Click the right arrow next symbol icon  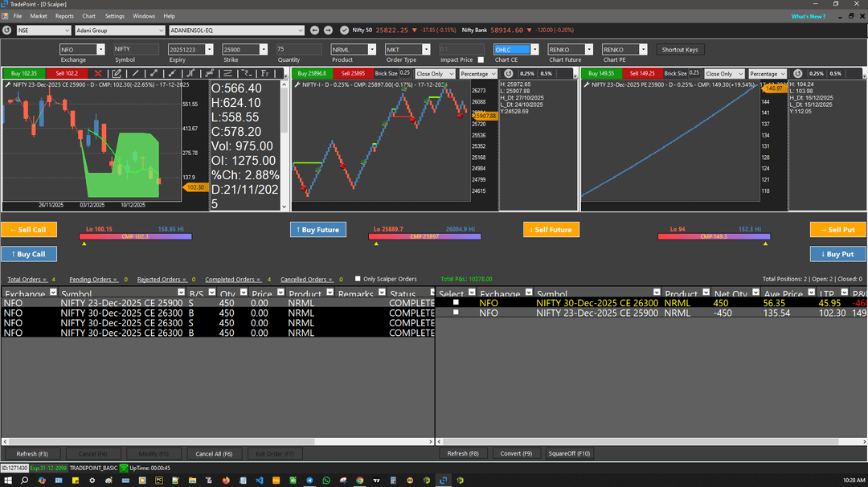329,31
